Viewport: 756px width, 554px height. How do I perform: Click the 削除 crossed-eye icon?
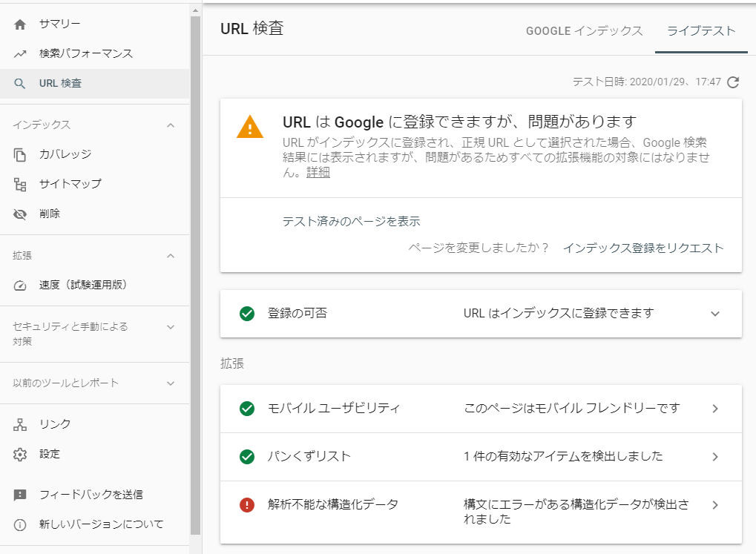[x=20, y=214]
